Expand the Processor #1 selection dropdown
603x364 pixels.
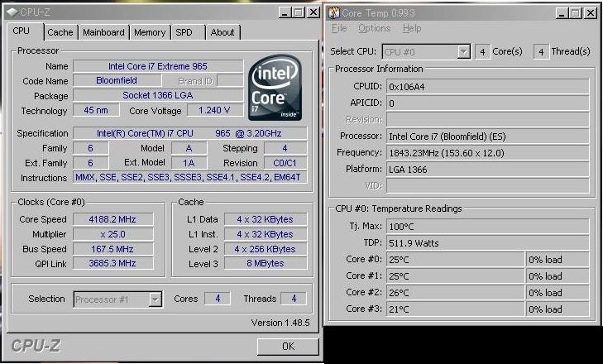(x=155, y=299)
